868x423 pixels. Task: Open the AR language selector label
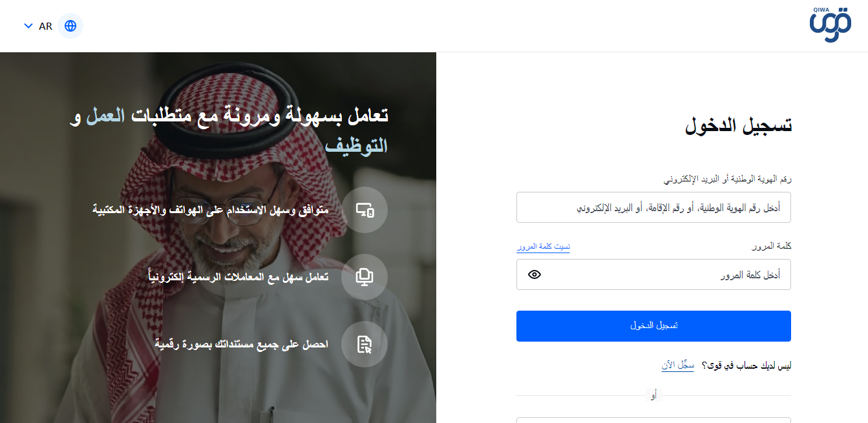[x=45, y=26]
